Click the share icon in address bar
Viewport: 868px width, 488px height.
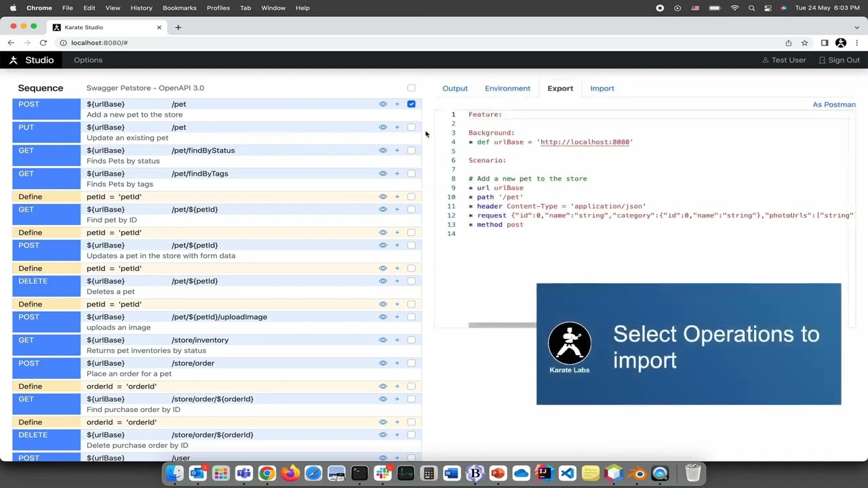(788, 43)
